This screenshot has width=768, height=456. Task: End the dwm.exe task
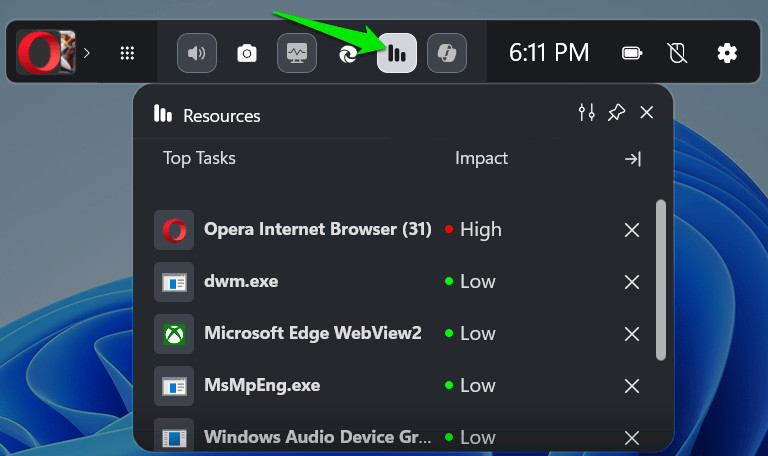(632, 282)
